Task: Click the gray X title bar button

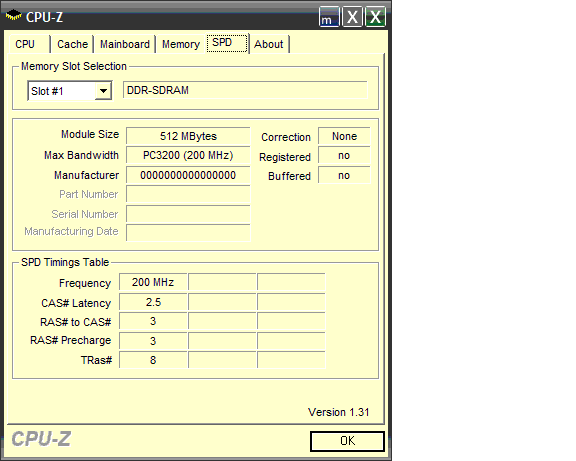Action: [352, 17]
